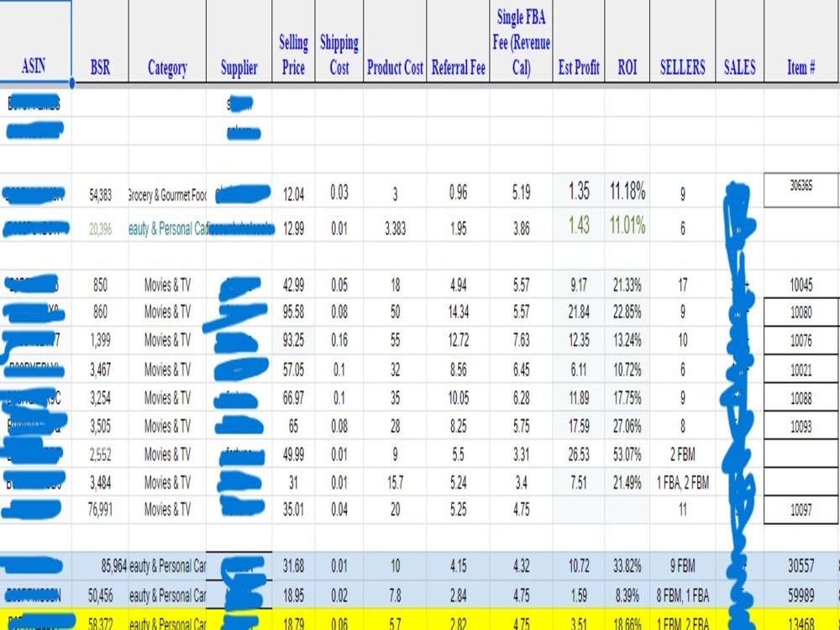Select BSR cell 76,991
The image size is (840, 630).
[100, 510]
